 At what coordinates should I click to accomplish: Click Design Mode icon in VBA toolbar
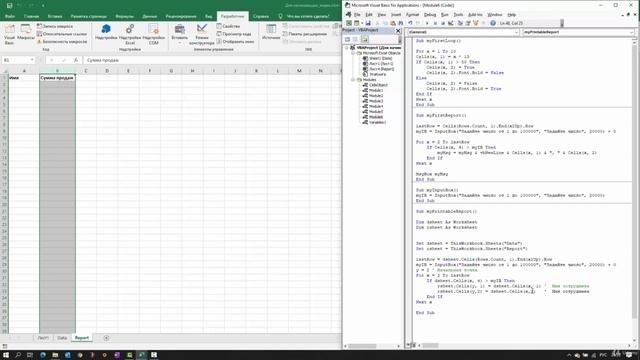click(451, 23)
